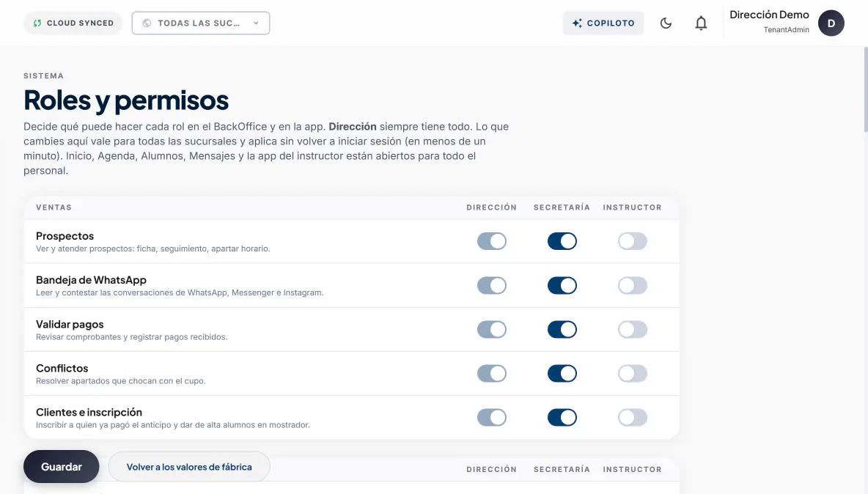This screenshot has height=494, width=868.
Task: Disable Clientes e inscripción for Secretaría
Action: pos(562,418)
